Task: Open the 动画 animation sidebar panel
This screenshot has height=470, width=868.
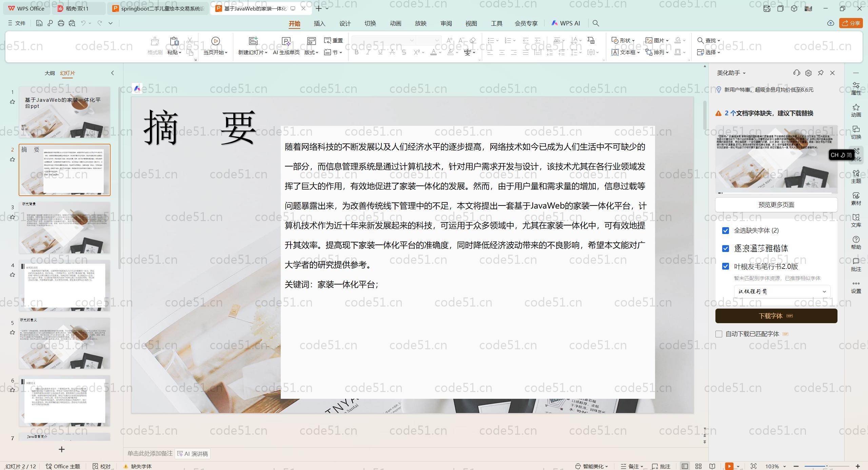Action: tap(856, 110)
